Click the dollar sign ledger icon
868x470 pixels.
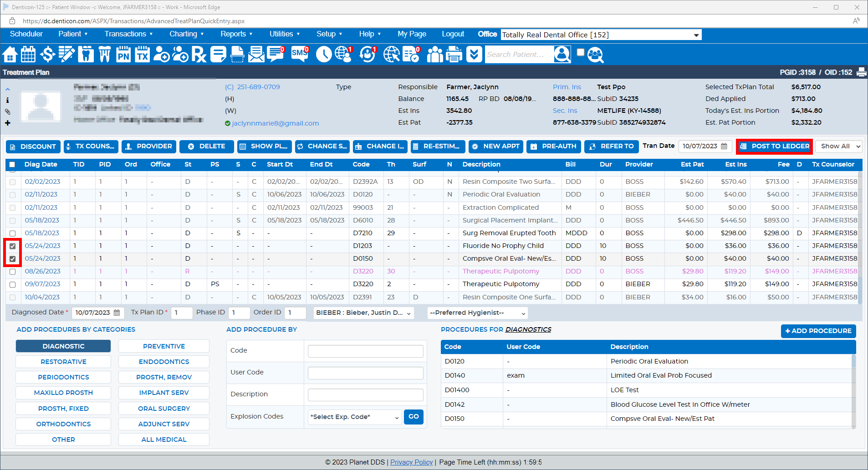tap(47, 55)
